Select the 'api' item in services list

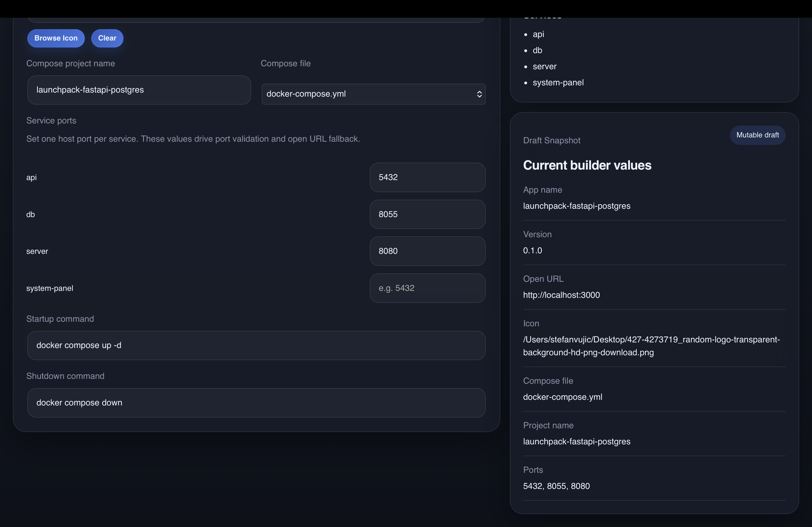(538, 34)
